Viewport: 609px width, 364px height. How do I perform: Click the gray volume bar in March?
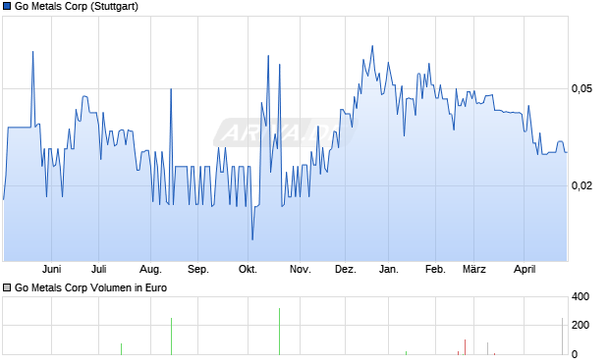tap(487, 348)
